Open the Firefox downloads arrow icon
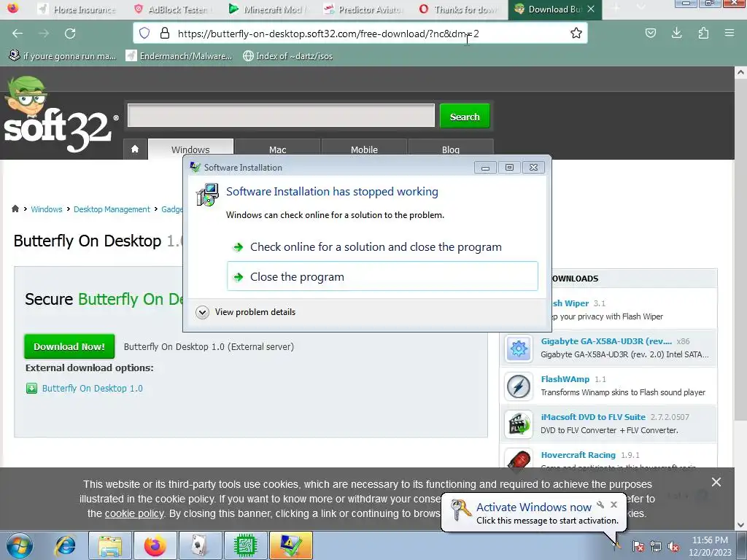Image resolution: width=747 pixels, height=560 pixels. pyautogui.click(x=676, y=33)
